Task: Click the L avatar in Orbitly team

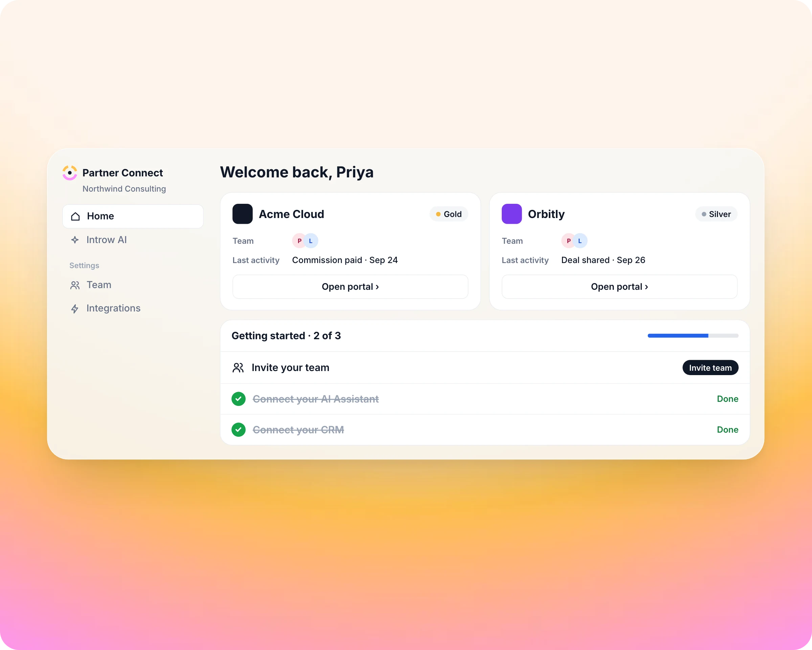Action: 580,241
